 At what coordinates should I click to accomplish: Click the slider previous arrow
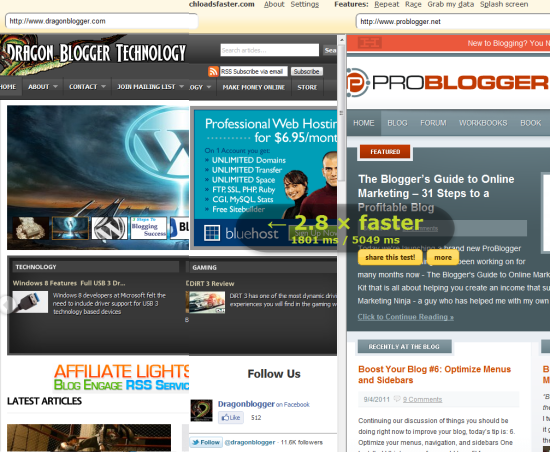click(6, 304)
